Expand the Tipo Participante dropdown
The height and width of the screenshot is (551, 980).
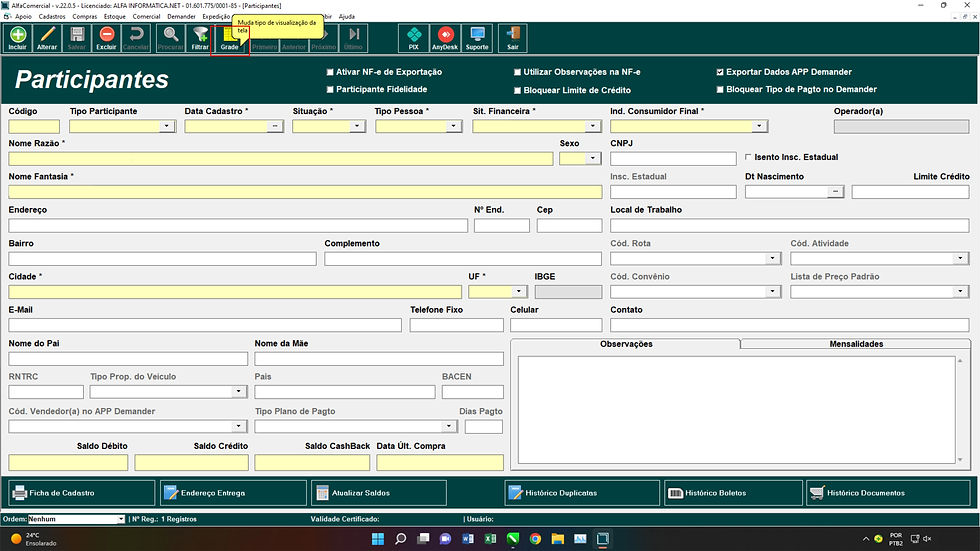[166, 126]
